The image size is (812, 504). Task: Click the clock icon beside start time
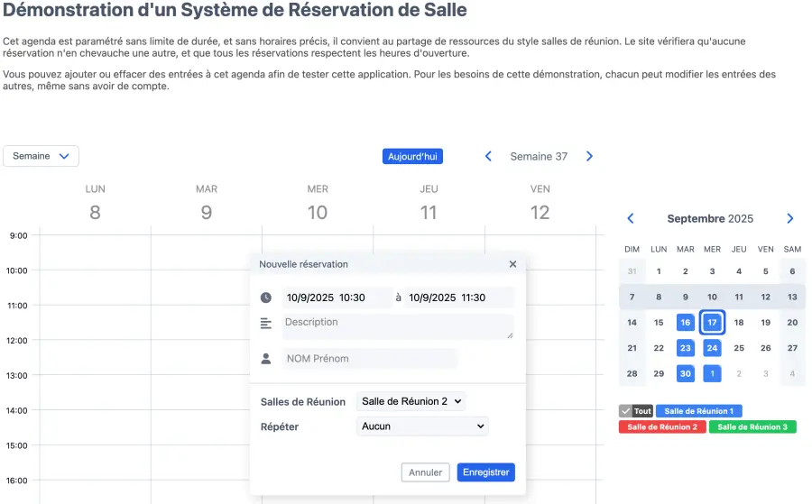(266, 298)
